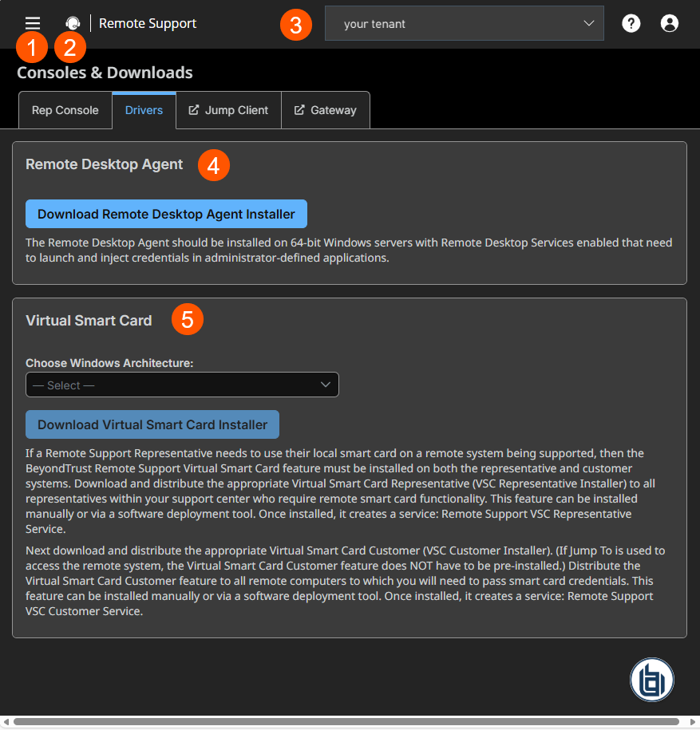Open the hamburger navigation menu
The width and height of the screenshot is (700, 730).
33,23
